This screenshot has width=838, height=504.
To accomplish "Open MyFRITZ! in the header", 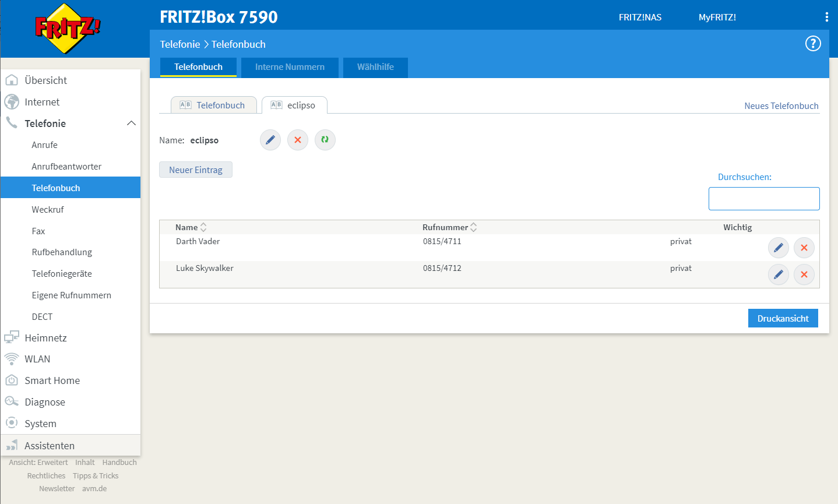I will 717,17.
